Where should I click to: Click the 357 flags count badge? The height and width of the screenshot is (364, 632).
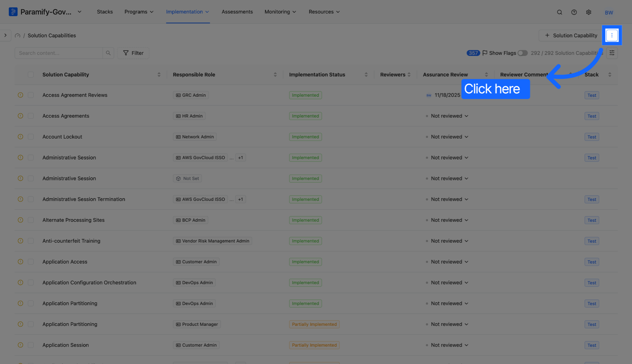pyautogui.click(x=473, y=53)
